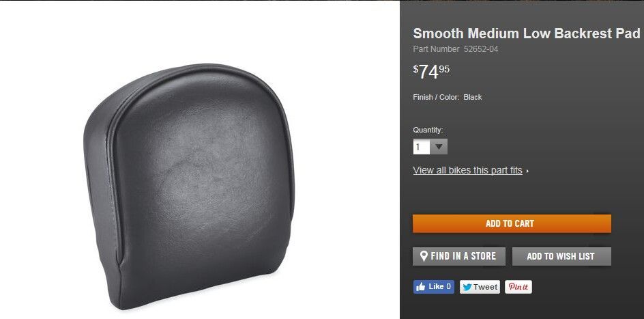
Task: Click the Facebook thumbs-up icon
Action: (x=420, y=287)
